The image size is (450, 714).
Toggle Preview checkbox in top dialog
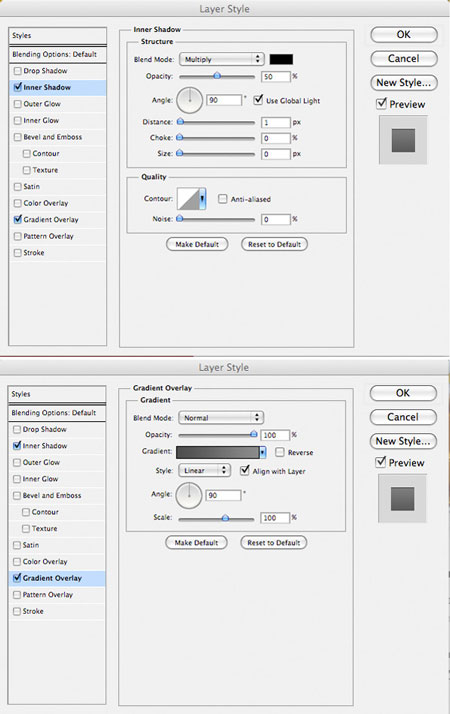click(x=382, y=103)
